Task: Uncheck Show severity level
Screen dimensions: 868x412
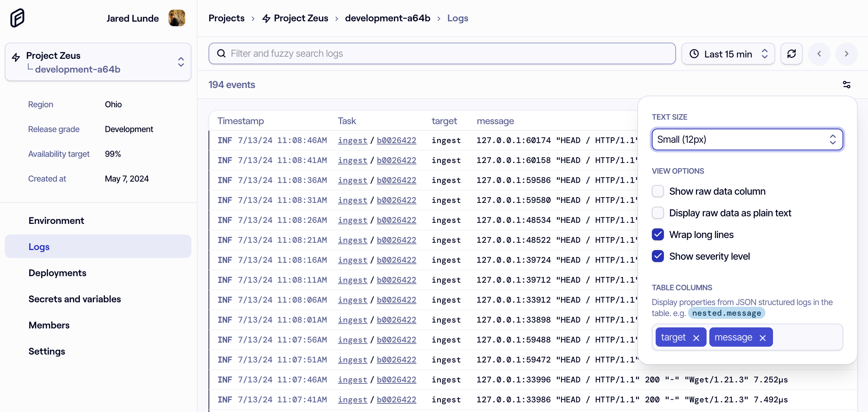Action: (x=658, y=256)
